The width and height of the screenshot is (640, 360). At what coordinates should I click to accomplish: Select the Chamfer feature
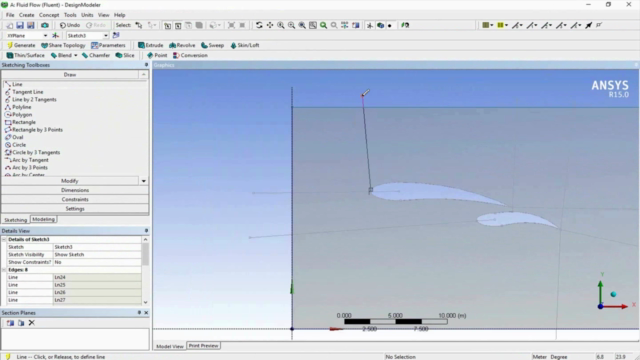(96, 55)
